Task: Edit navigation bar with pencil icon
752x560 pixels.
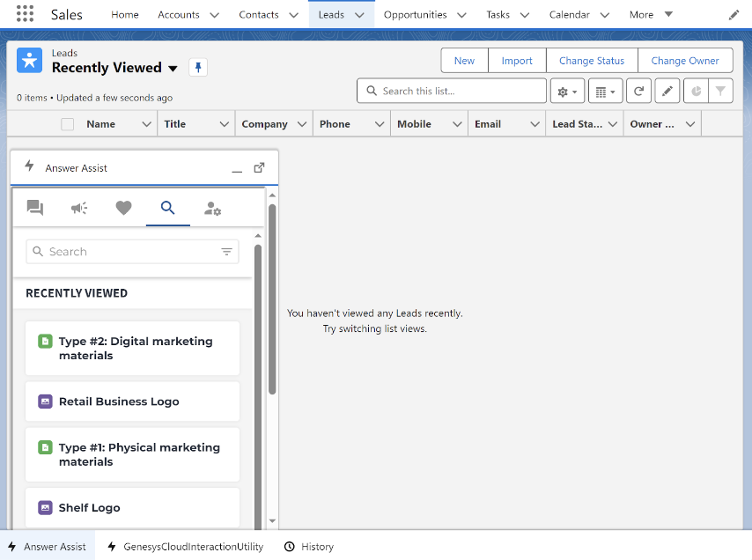Action: 734,15
